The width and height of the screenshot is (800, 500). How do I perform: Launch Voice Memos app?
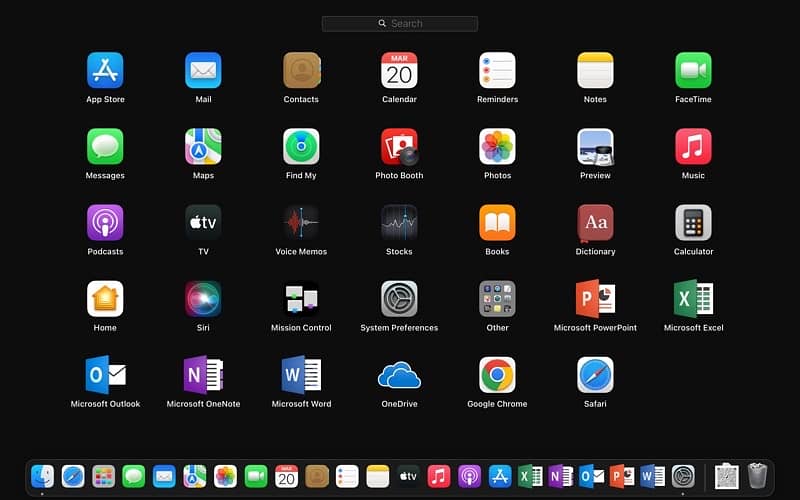301,223
